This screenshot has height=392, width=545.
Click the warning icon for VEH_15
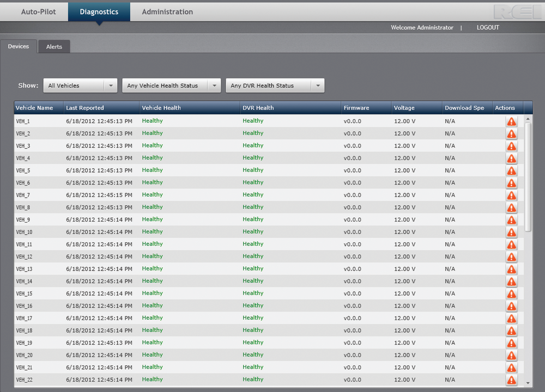click(511, 294)
